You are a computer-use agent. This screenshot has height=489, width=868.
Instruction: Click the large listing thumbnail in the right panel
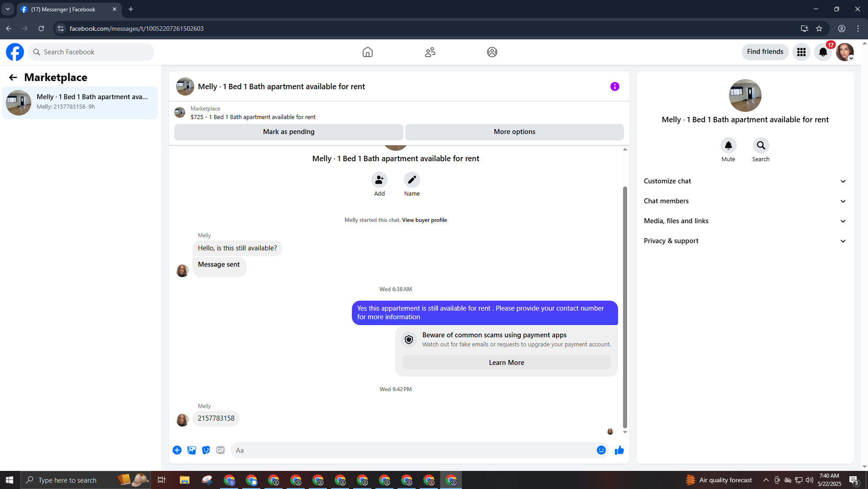(745, 96)
